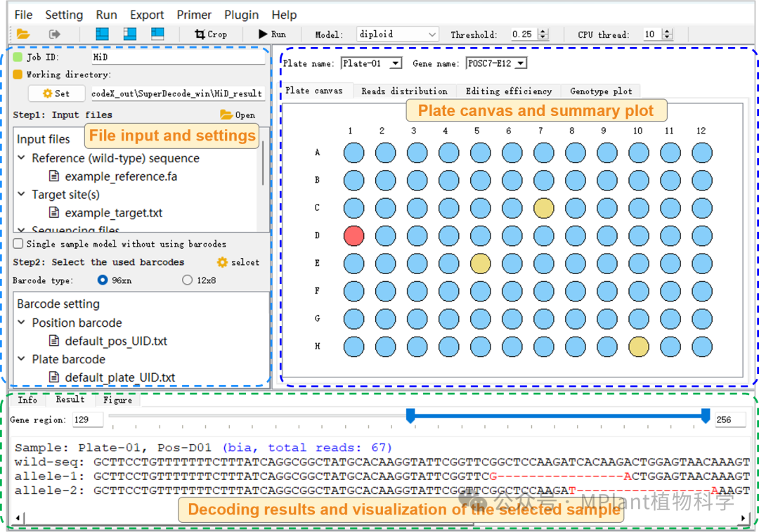The width and height of the screenshot is (759, 532).
Task: Switch to the Editing efficiency tab
Action: tap(508, 91)
